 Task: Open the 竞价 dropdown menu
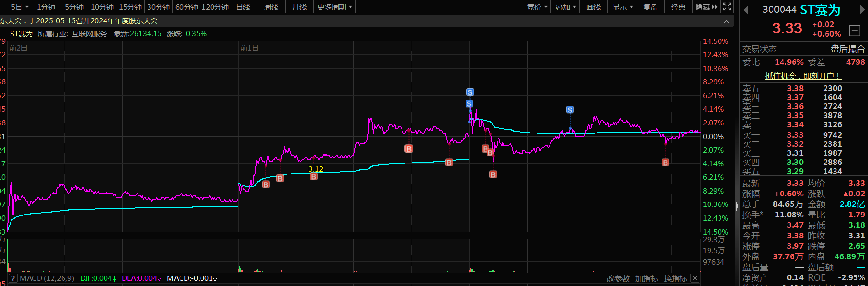pos(537,7)
